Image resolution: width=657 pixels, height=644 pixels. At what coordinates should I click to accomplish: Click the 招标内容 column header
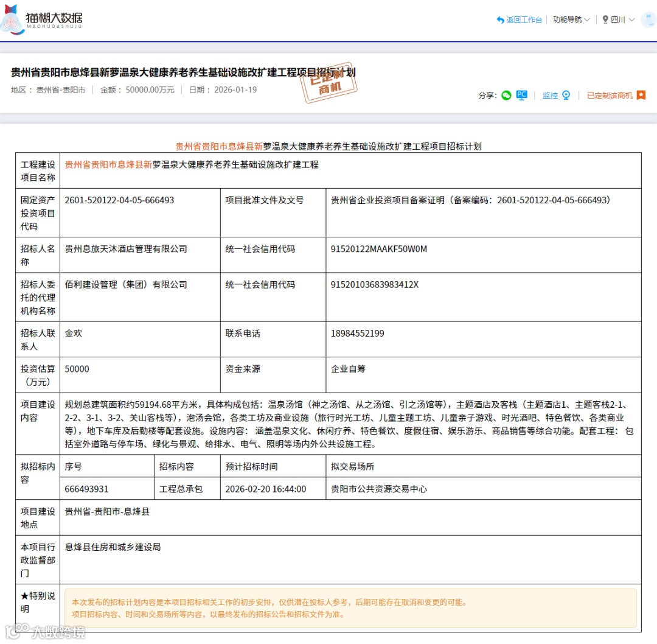[187, 466]
